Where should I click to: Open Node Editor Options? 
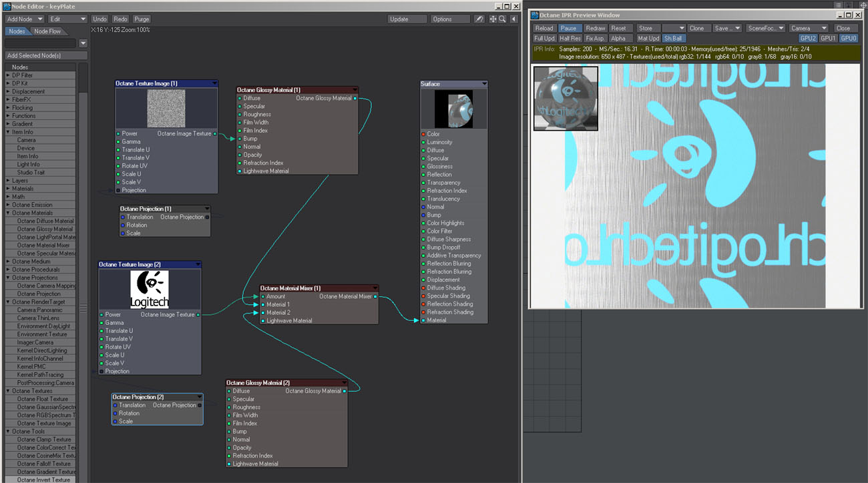451,19
